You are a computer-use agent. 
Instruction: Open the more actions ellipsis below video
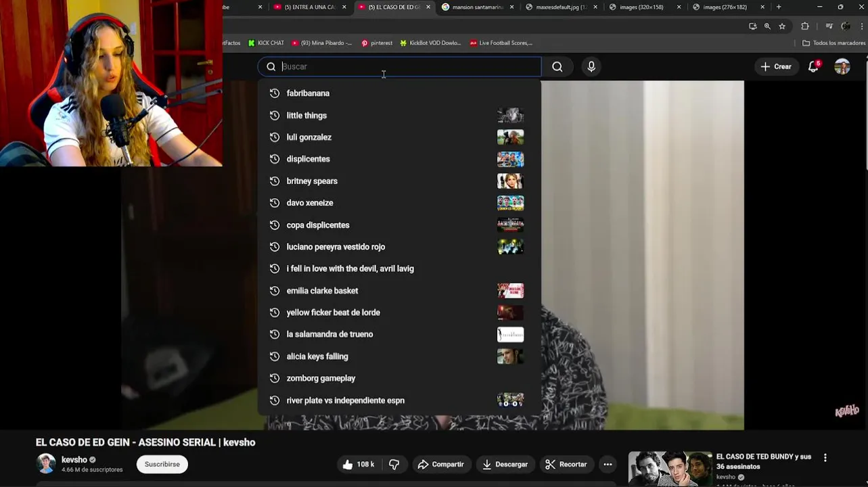(608, 464)
